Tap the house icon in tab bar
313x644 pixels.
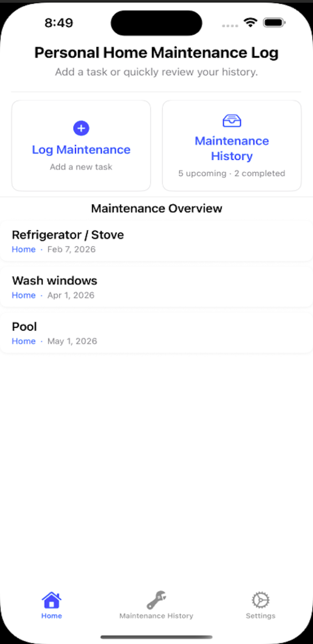click(x=52, y=600)
